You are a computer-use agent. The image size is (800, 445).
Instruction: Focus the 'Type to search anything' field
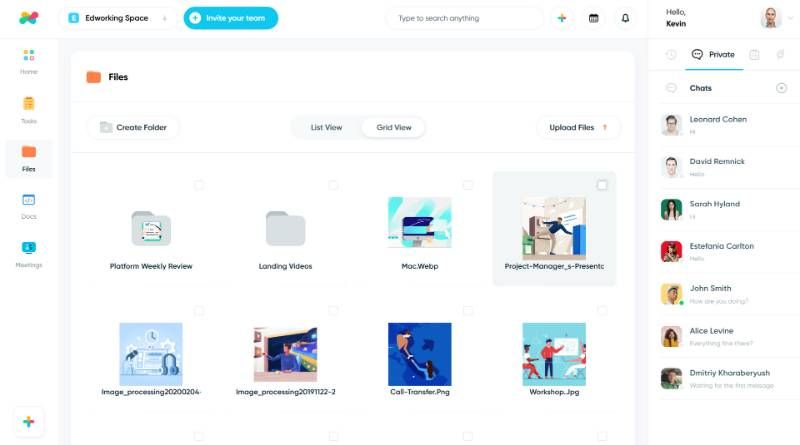465,18
